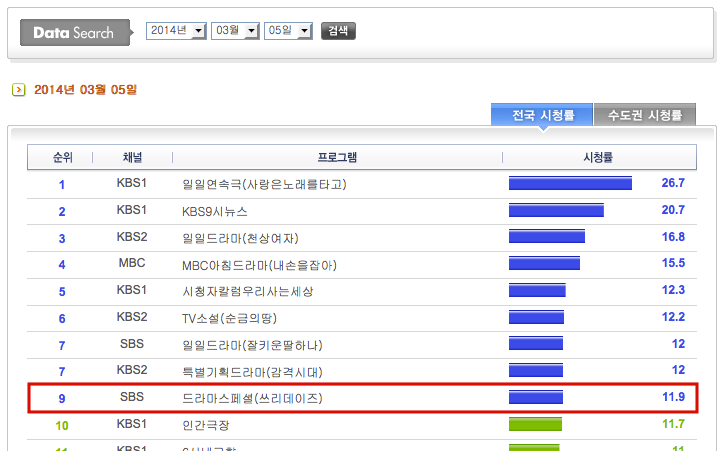Open the year dropdown showing 2014년
725x451 pixels.
coord(176,31)
